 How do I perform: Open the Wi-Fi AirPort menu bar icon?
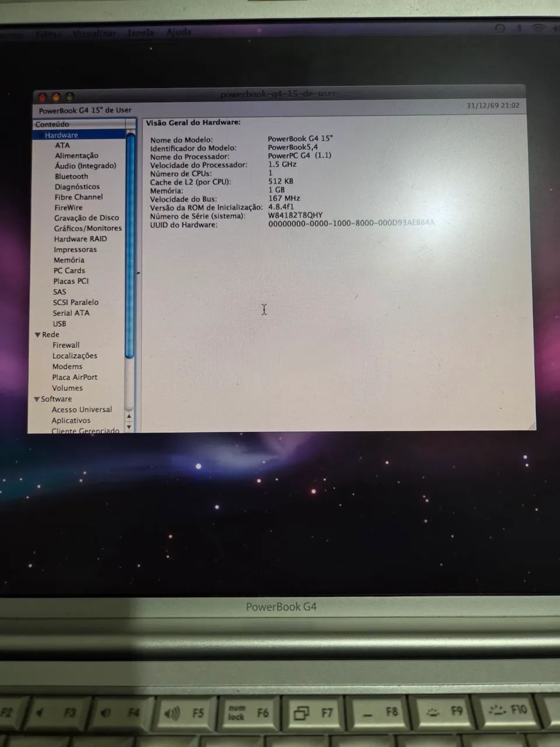click(539, 29)
